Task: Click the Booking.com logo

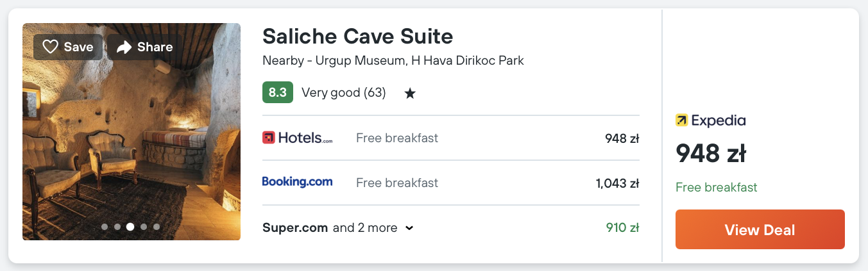Action: (x=298, y=182)
